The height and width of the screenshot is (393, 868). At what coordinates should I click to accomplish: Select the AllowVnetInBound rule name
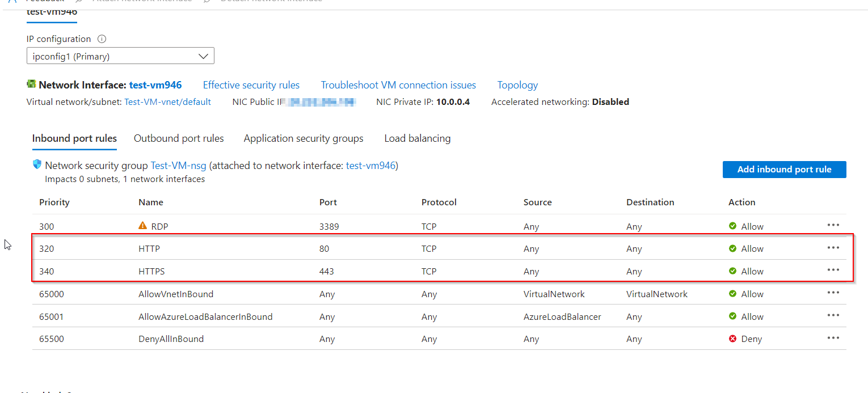click(x=176, y=294)
